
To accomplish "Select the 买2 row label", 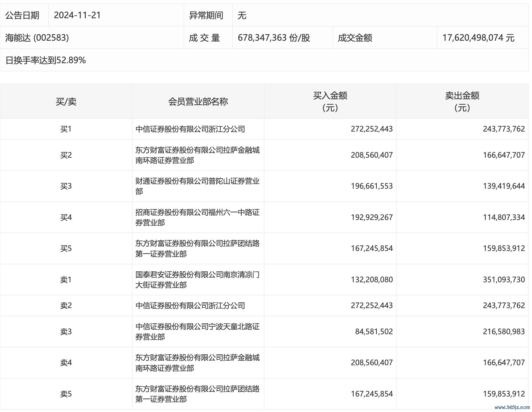I will pyautogui.click(x=66, y=155).
